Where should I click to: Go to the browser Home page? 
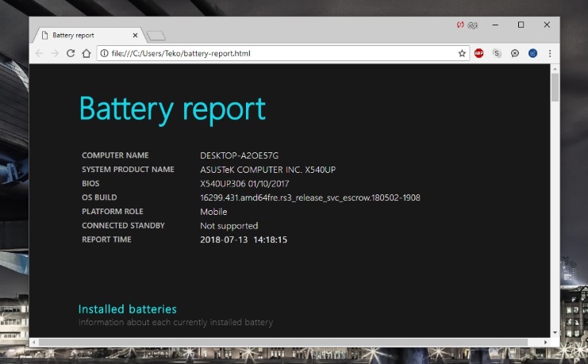point(86,53)
